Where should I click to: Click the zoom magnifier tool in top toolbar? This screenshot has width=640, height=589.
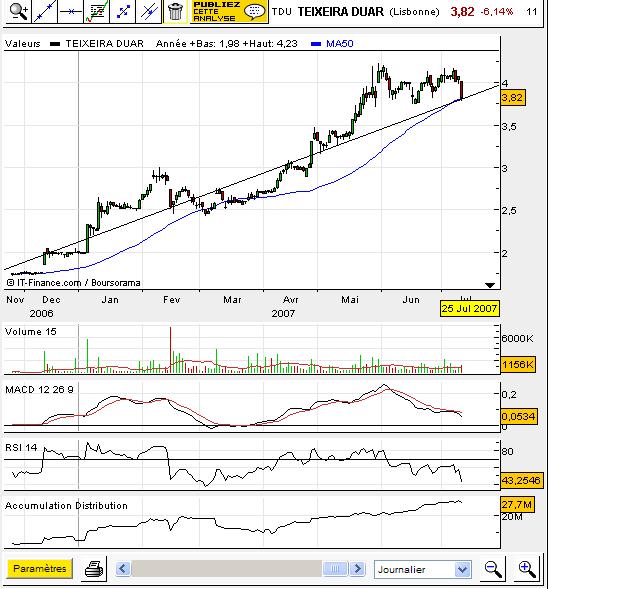tap(16, 12)
